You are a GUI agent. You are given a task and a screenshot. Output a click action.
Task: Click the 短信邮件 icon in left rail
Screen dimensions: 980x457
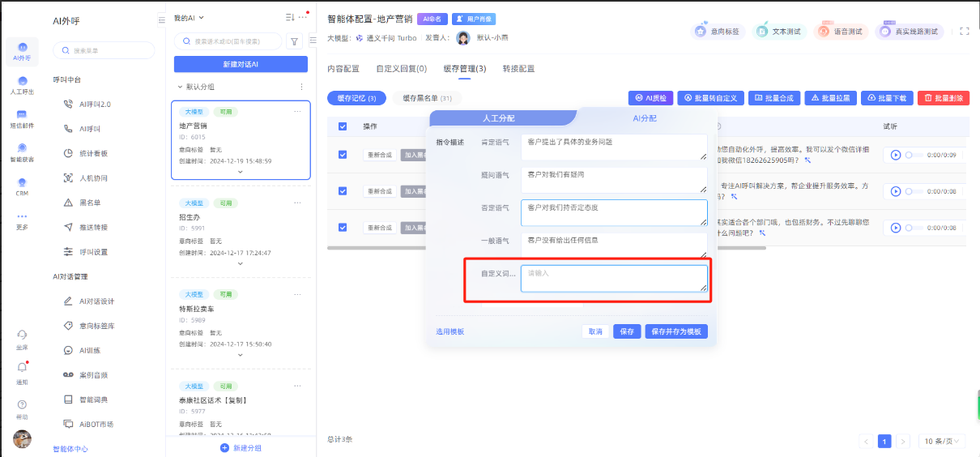pos(22,118)
